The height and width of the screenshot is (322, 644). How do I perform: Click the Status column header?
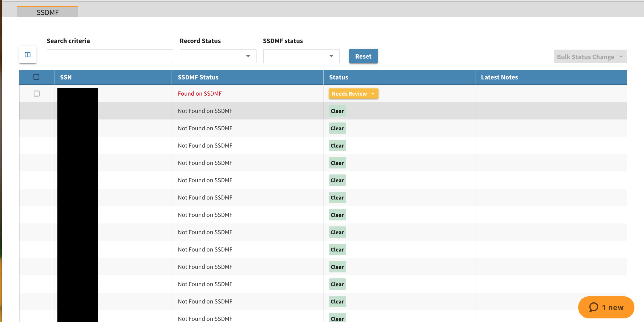tap(339, 77)
